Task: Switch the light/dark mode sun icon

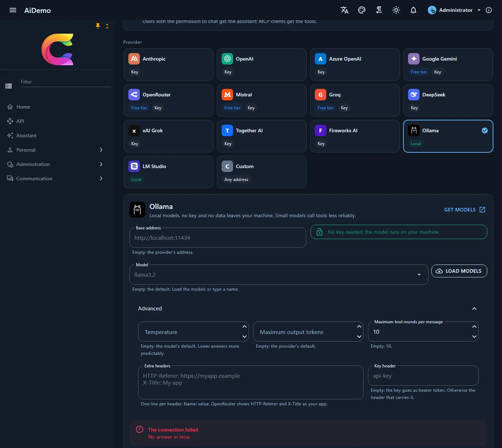Action: (396, 10)
